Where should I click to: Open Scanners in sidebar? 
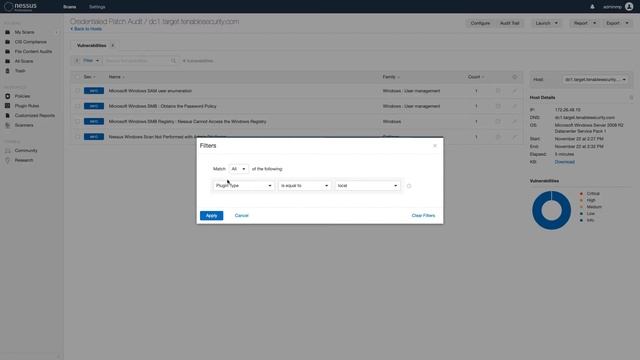pos(24,125)
